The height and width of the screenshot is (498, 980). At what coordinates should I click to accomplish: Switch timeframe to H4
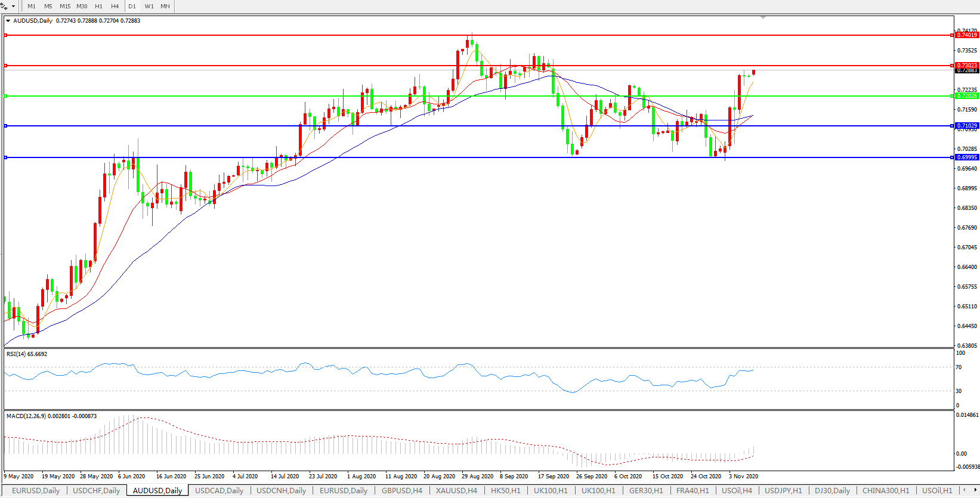point(115,7)
